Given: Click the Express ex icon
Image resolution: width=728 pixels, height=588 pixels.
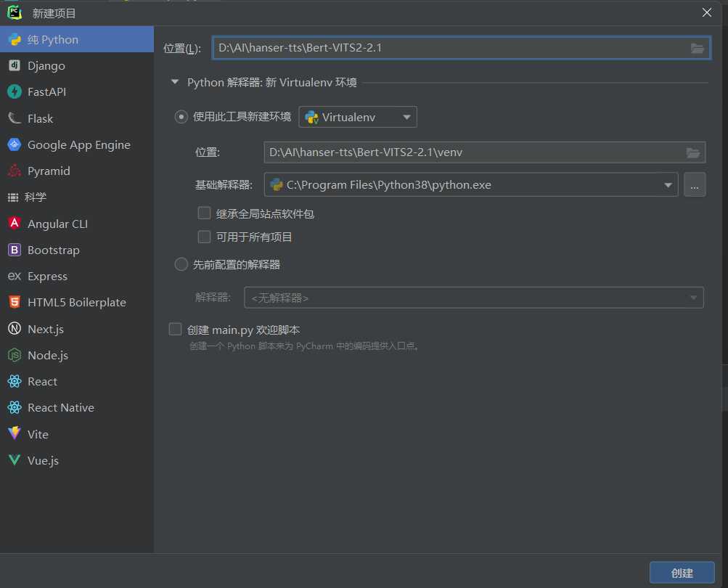Looking at the screenshot, I should (15, 276).
